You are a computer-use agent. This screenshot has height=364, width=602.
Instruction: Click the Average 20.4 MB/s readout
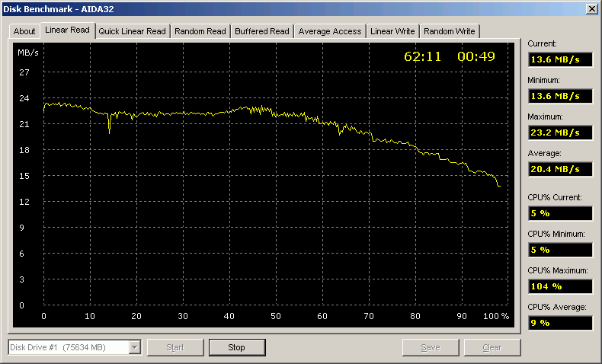(559, 169)
